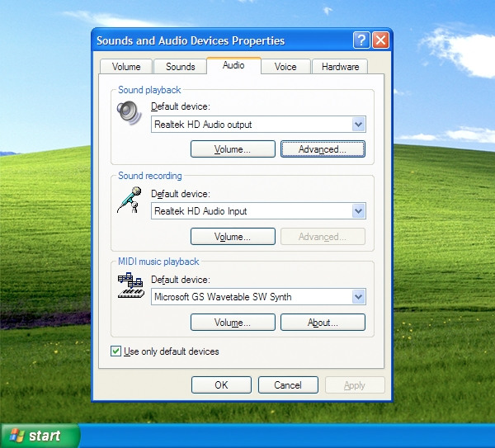Click Volume button under Sound recording
Viewport: 495px width, 448px height.
coord(233,237)
